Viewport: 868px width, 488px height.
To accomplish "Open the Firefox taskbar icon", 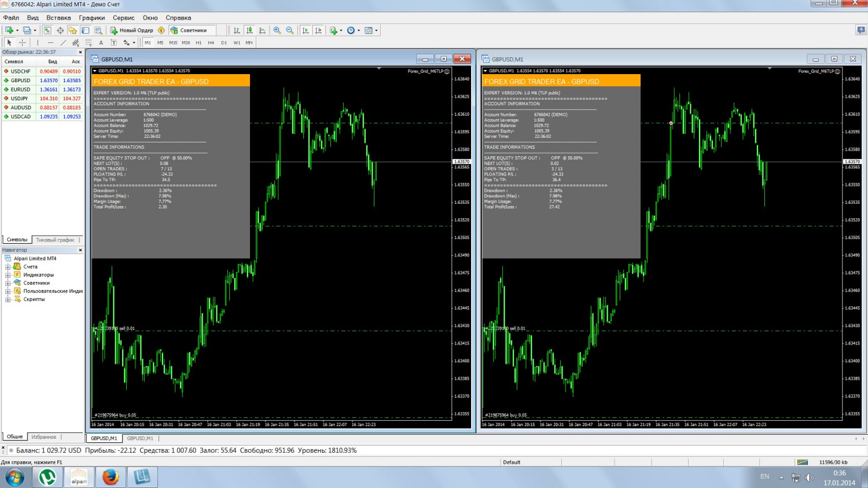I will [111, 477].
